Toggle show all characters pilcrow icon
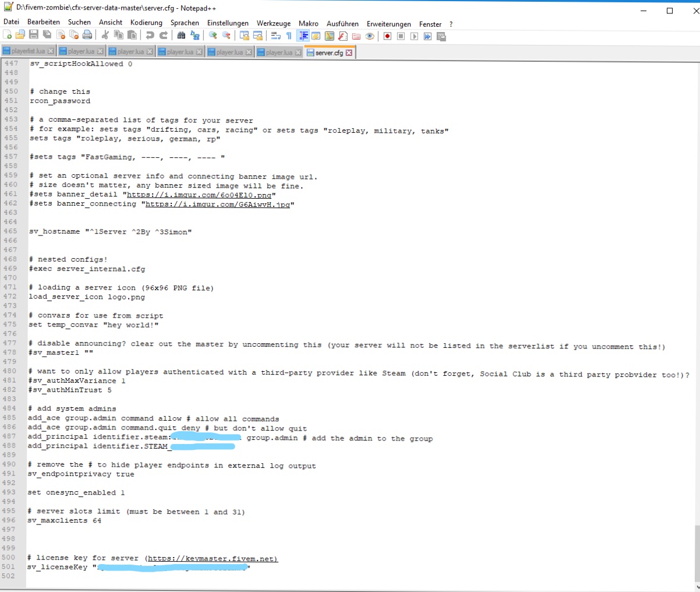The width and height of the screenshot is (700, 592). (x=289, y=36)
